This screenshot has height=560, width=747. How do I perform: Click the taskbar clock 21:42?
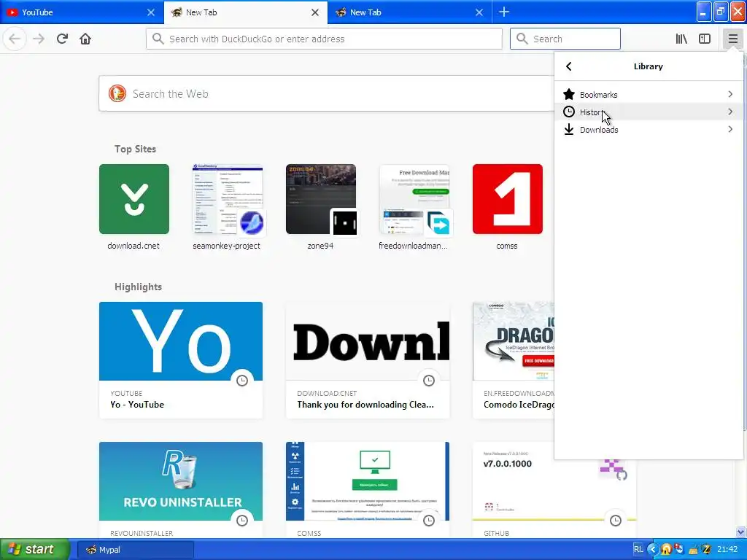(x=727, y=550)
